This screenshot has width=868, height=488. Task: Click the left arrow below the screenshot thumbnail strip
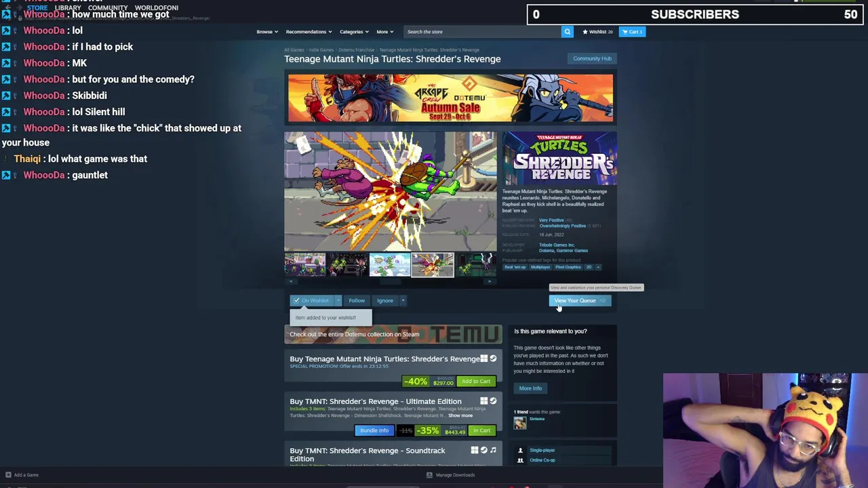(290, 281)
